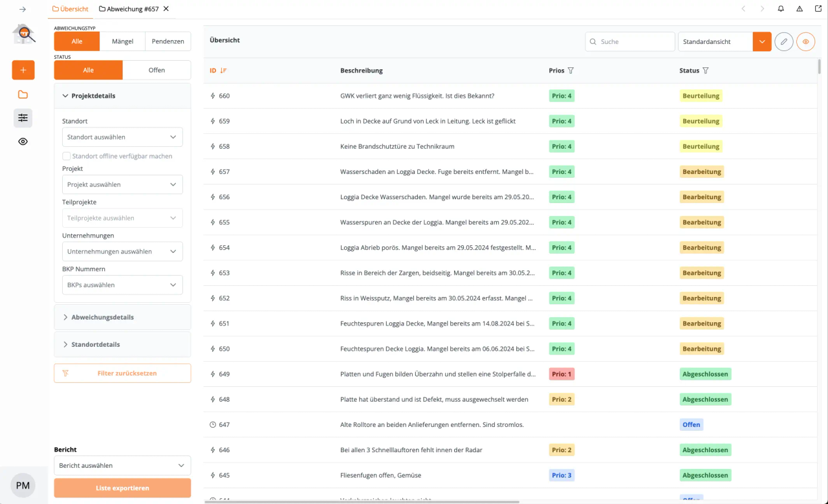Toggle the orange eye view button
The width and height of the screenshot is (828, 504).
pos(806,41)
